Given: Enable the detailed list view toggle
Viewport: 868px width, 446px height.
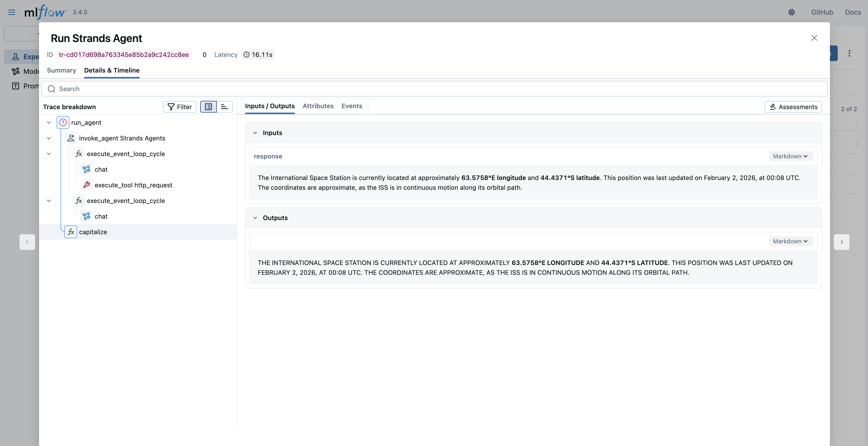Looking at the screenshot, I should (208, 106).
